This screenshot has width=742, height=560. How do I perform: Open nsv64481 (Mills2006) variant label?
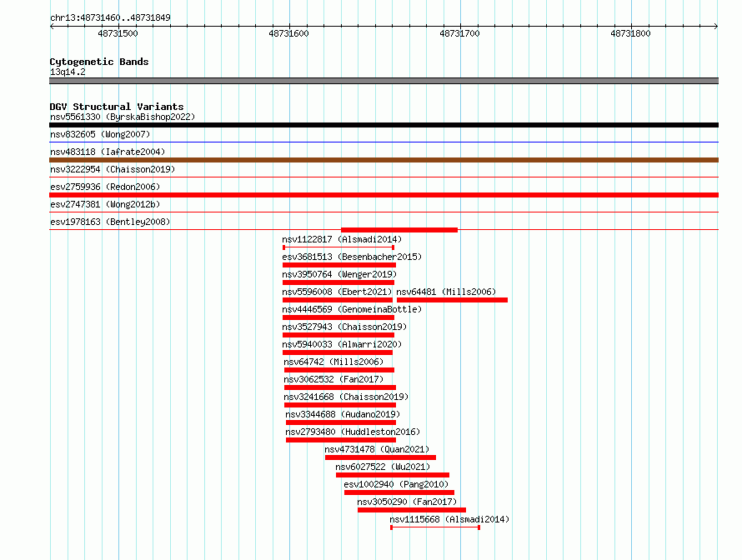[446, 292]
